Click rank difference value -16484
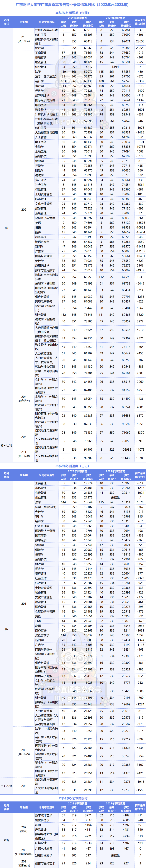146x868 pixels. [140, 232]
